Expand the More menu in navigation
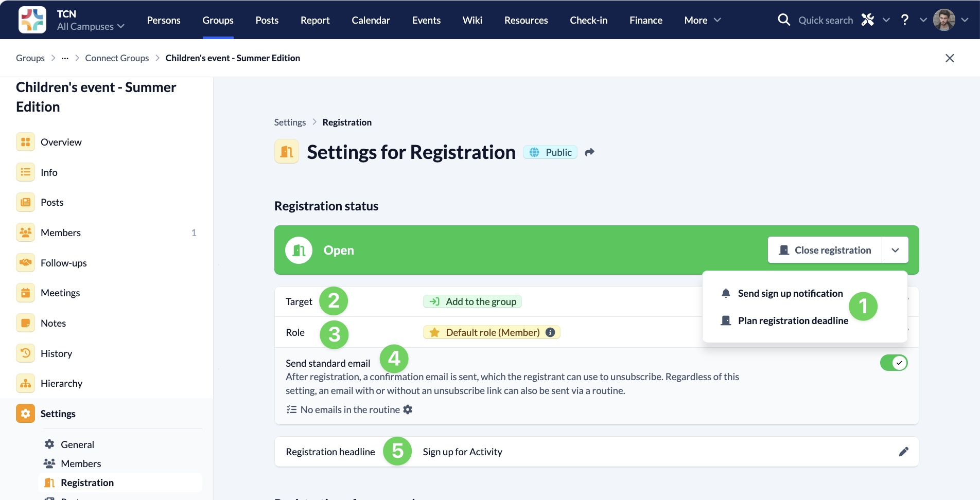This screenshot has width=980, height=500. [702, 20]
